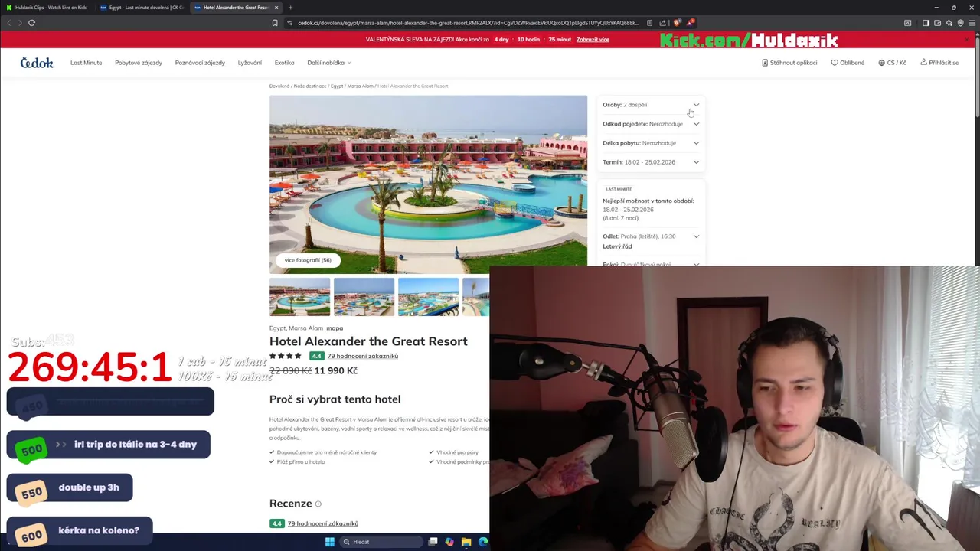Open the second aquapark thumbnail

[364, 297]
